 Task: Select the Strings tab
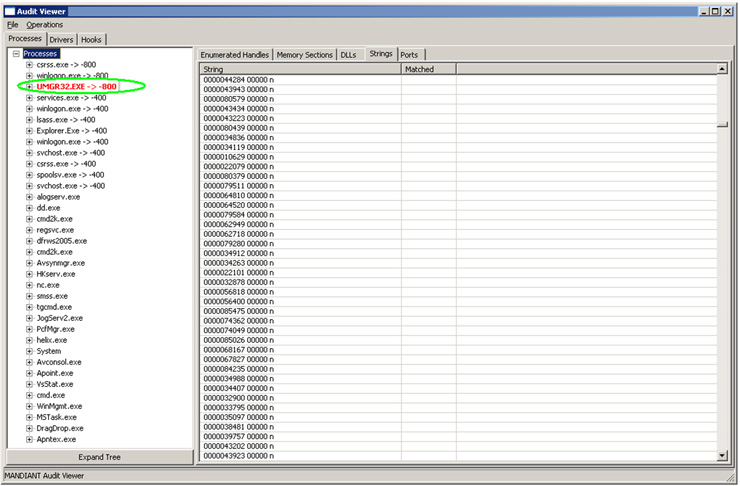pos(381,54)
